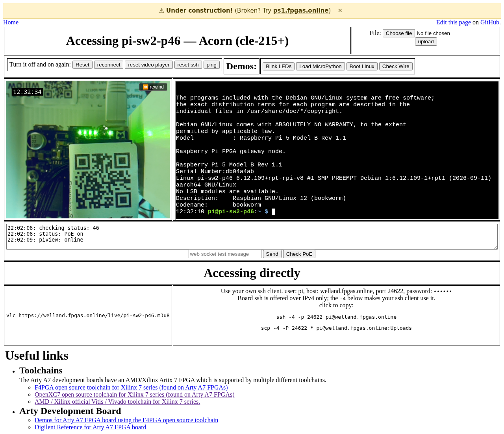Click the reconnect button
The height and width of the screenshot is (434, 504).
click(109, 65)
